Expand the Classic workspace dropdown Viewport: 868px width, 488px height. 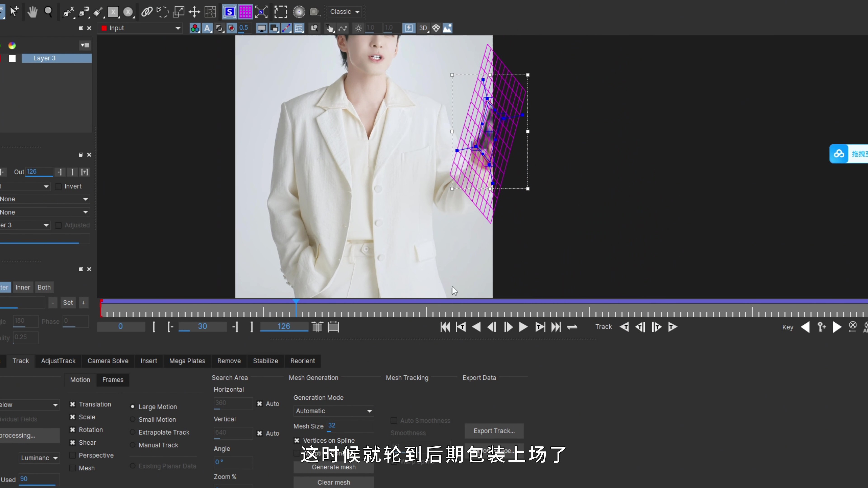pyautogui.click(x=345, y=12)
